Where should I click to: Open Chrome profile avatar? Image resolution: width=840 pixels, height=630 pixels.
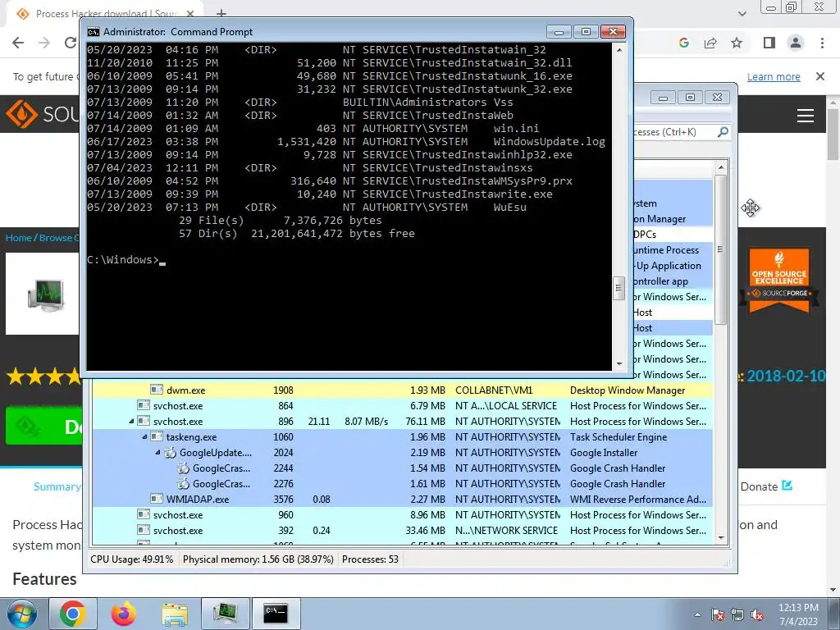click(796, 43)
